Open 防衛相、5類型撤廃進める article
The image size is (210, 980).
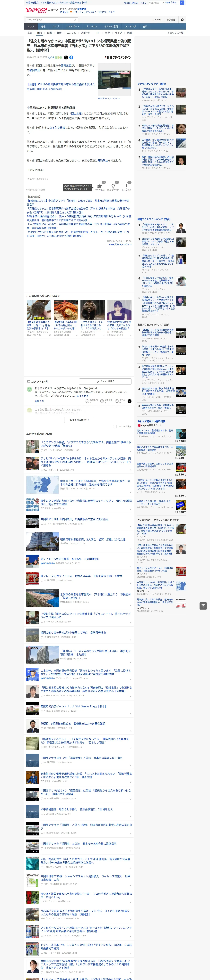pyautogui.click(x=73, y=724)
